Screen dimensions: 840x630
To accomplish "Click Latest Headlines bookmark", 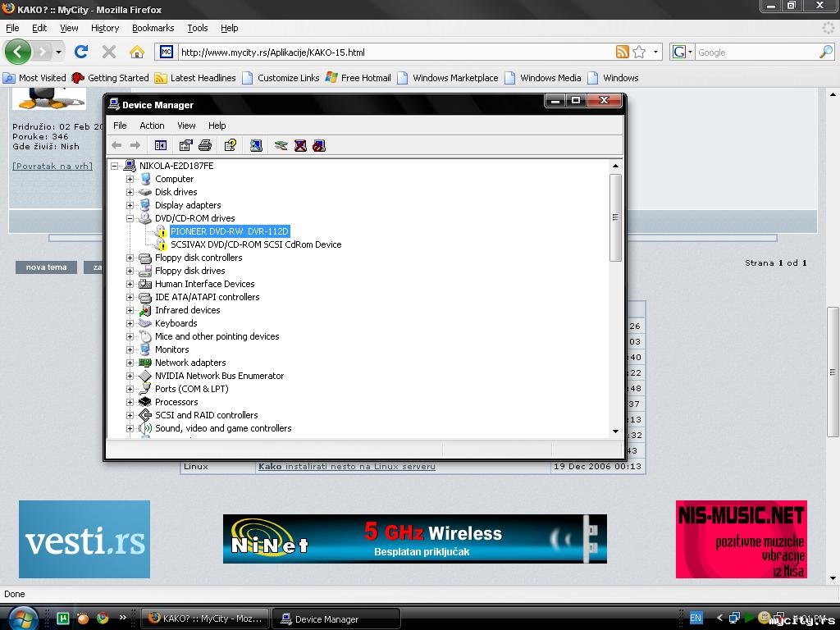I will click(195, 78).
